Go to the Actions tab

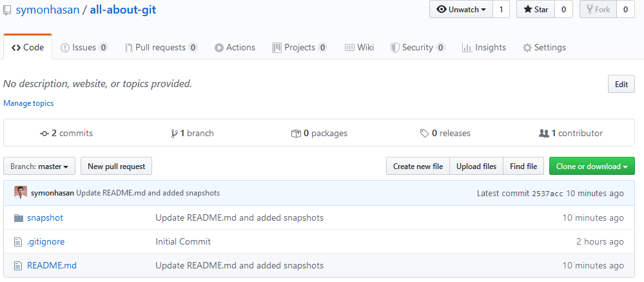[x=235, y=47]
